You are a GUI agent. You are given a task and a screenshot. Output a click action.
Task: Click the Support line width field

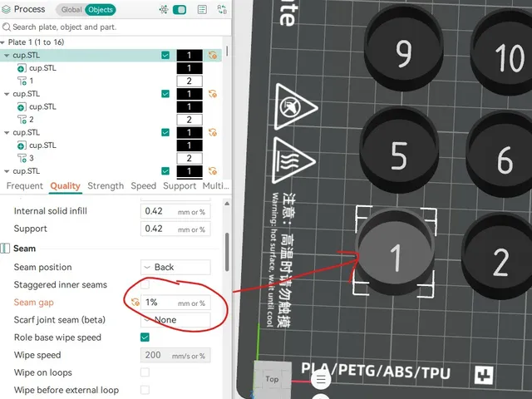point(175,229)
